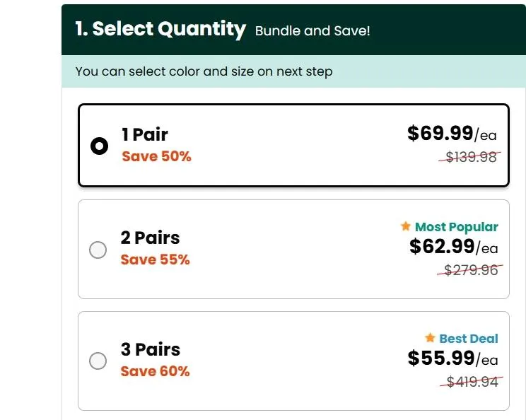Click the Save 55% text
526x420 pixels.
155,259
